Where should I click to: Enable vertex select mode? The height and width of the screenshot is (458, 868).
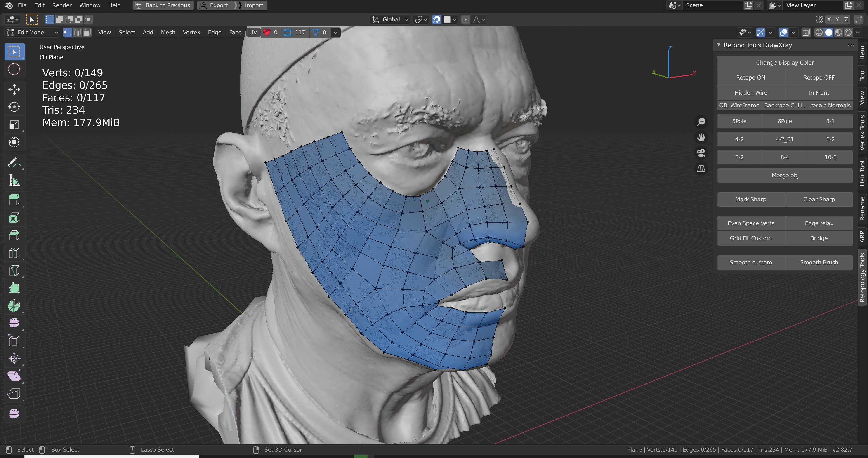(68, 32)
